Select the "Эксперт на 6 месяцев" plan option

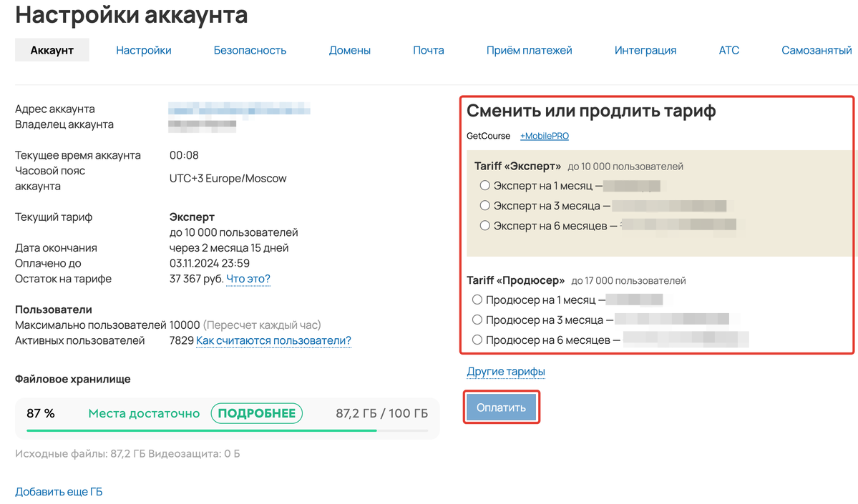click(476, 227)
